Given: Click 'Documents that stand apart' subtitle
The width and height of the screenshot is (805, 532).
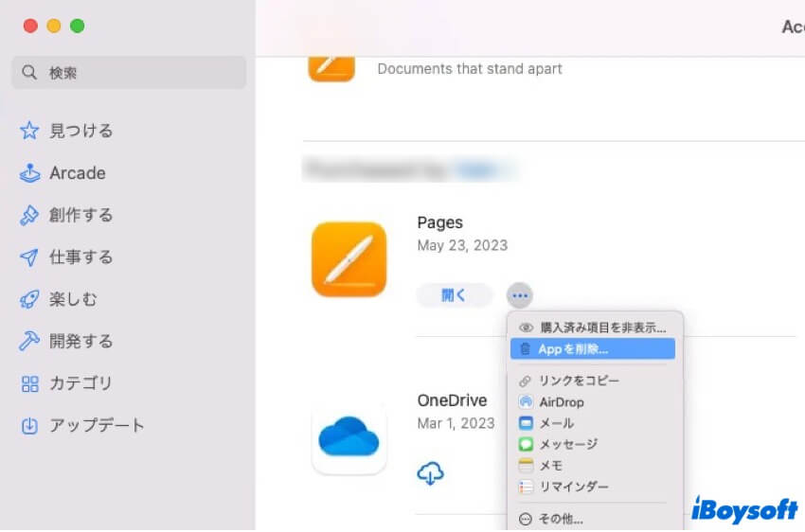Looking at the screenshot, I should tap(470, 69).
